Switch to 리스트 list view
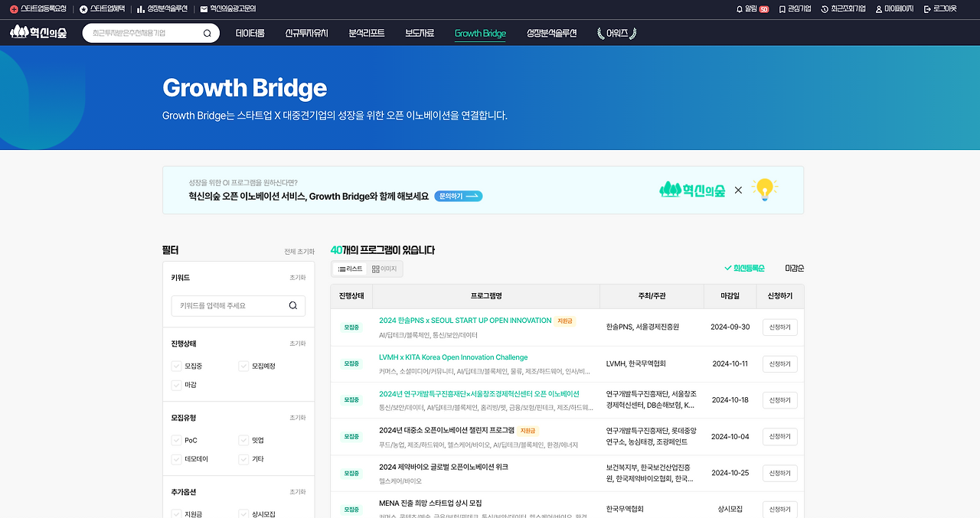 point(350,269)
